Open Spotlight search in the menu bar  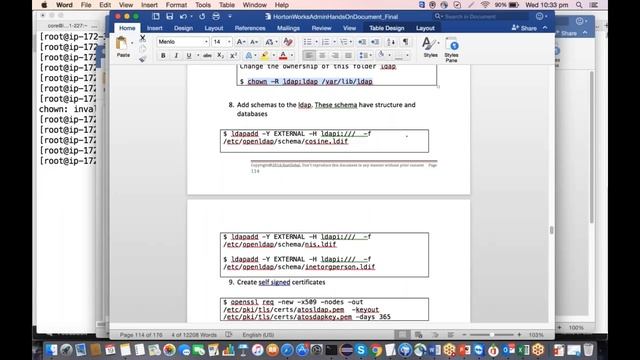pyautogui.click(x=579, y=5)
